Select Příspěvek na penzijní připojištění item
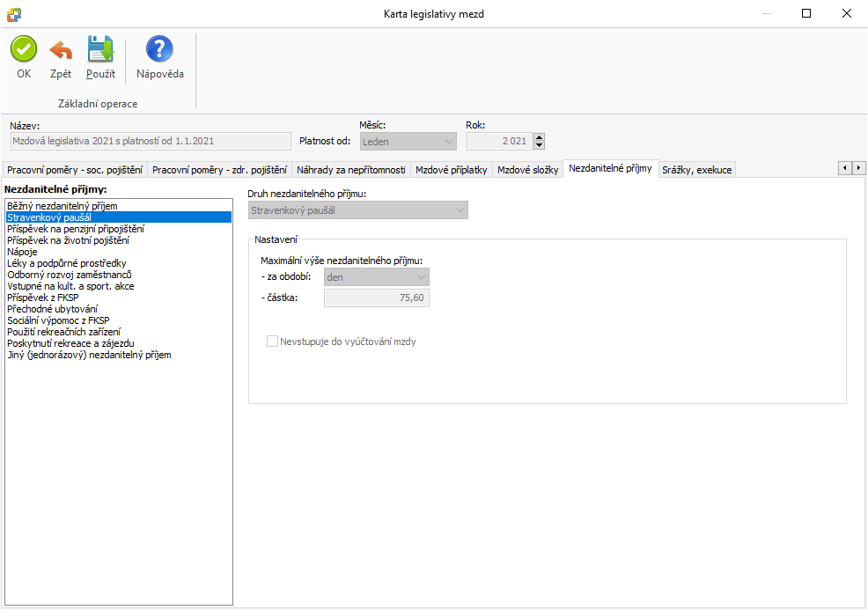This screenshot has width=868, height=610. tap(76, 229)
